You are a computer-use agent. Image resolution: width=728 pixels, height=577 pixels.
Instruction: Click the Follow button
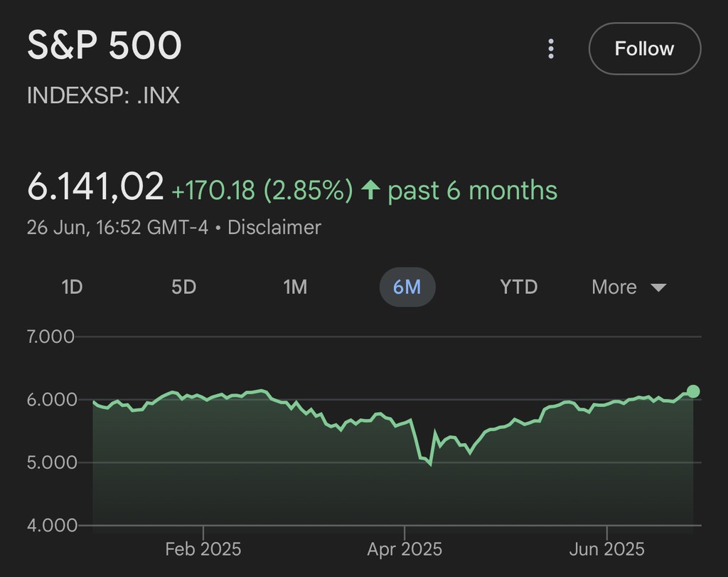tap(644, 49)
